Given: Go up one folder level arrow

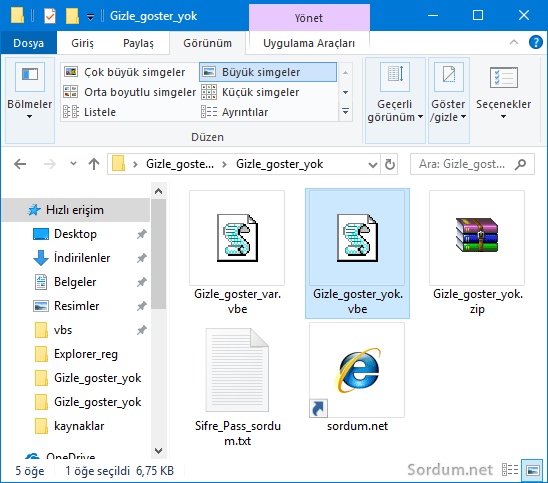Looking at the screenshot, I should [x=94, y=164].
